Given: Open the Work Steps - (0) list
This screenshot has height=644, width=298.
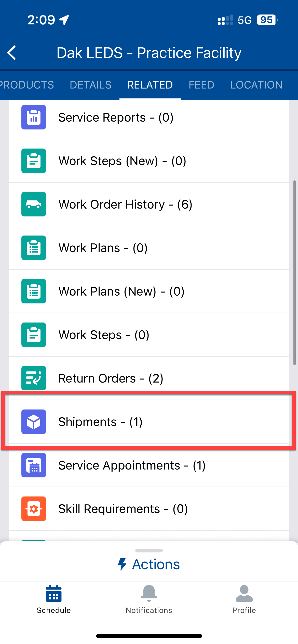Looking at the screenshot, I should coord(104,335).
